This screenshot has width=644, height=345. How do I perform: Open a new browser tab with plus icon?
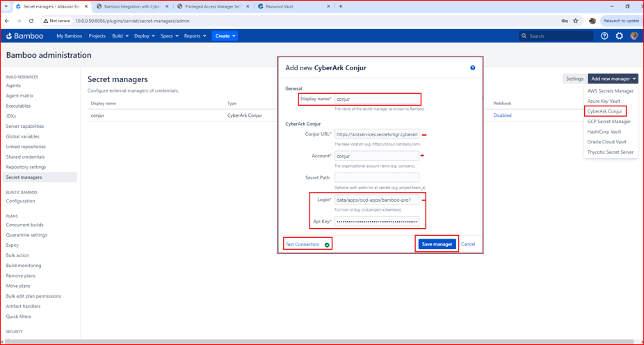(x=341, y=6)
